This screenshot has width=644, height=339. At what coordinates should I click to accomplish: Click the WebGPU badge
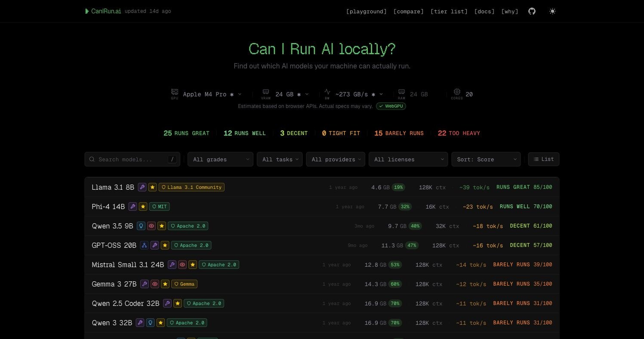(x=391, y=106)
